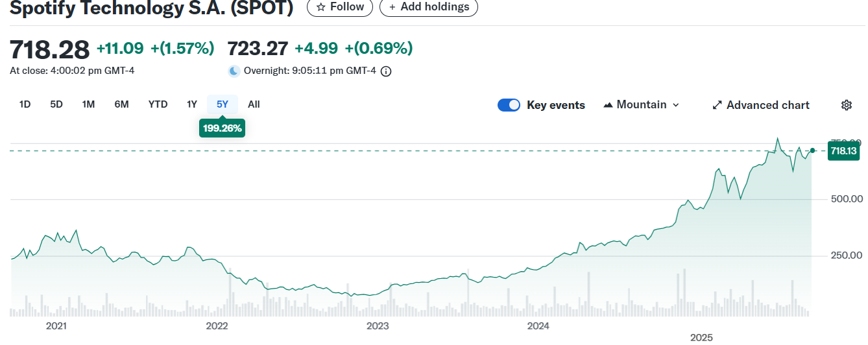Click the 199.26% return badge
868x345 pixels.
pos(222,128)
